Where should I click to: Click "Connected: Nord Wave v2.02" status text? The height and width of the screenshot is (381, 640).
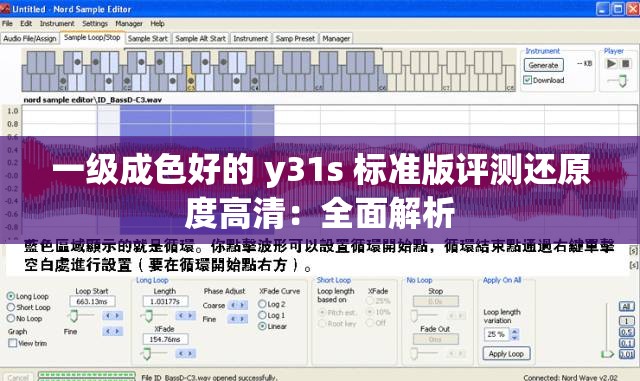coord(570,378)
